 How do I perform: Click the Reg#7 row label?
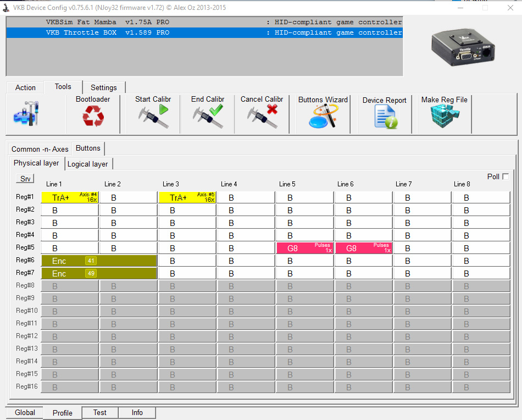25,273
